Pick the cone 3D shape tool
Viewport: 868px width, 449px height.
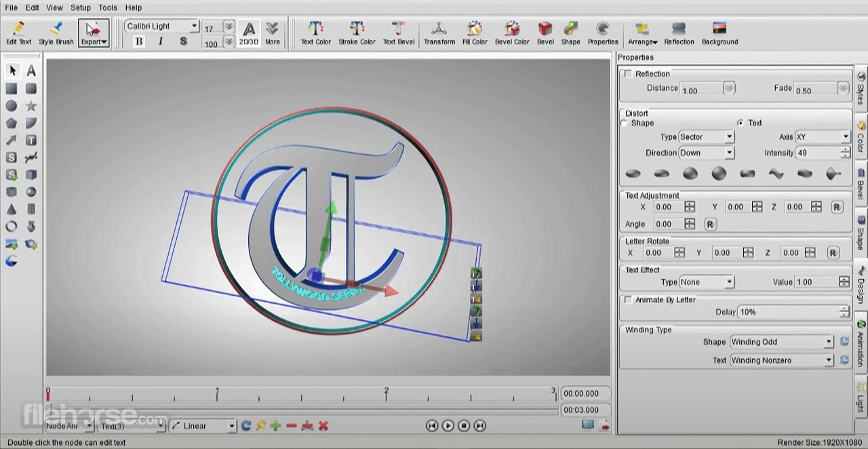(x=12, y=210)
